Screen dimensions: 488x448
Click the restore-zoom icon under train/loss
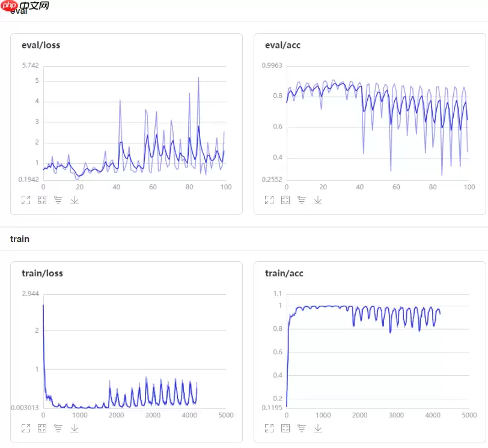click(42, 428)
